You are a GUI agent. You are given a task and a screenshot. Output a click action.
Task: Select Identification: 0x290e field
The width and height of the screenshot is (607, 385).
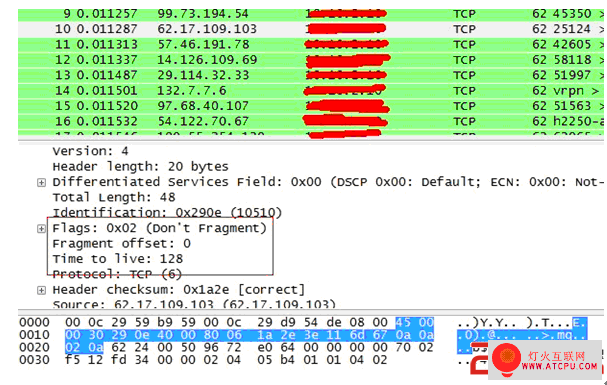click(x=167, y=212)
